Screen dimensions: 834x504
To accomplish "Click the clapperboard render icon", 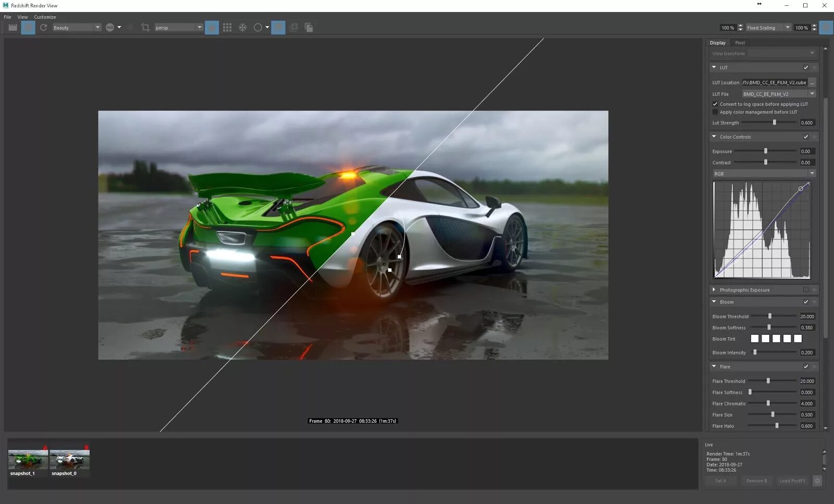I will (x=13, y=27).
